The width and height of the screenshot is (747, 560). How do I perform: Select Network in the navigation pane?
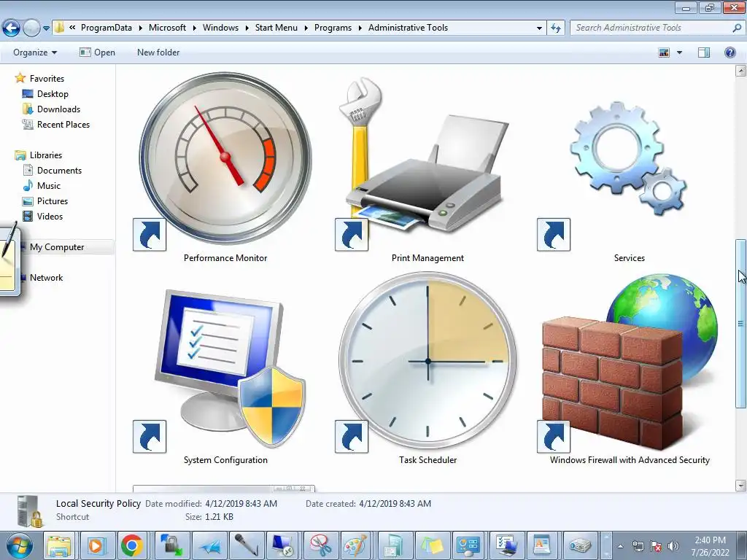pyautogui.click(x=46, y=278)
